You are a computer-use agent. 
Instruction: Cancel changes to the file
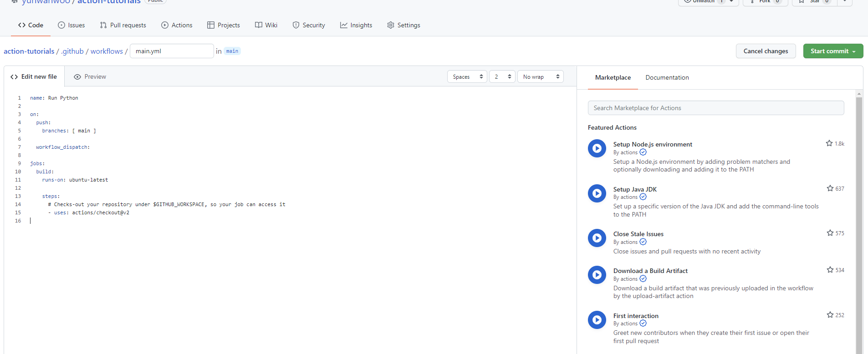(x=766, y=51)
